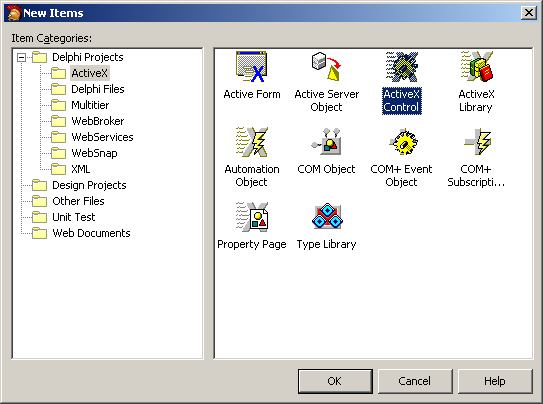Click the OK button
The height and width of the screenshot is (404, 543).
pos(335,381)
